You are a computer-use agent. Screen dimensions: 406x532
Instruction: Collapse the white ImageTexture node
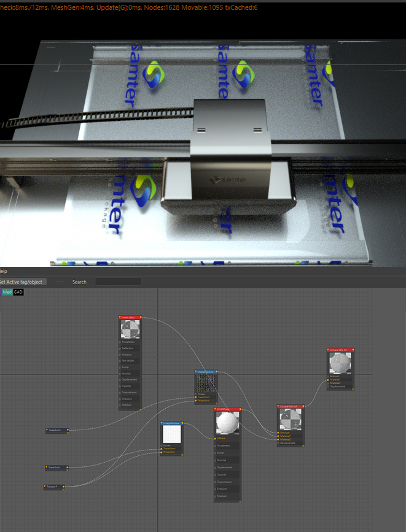162,423
